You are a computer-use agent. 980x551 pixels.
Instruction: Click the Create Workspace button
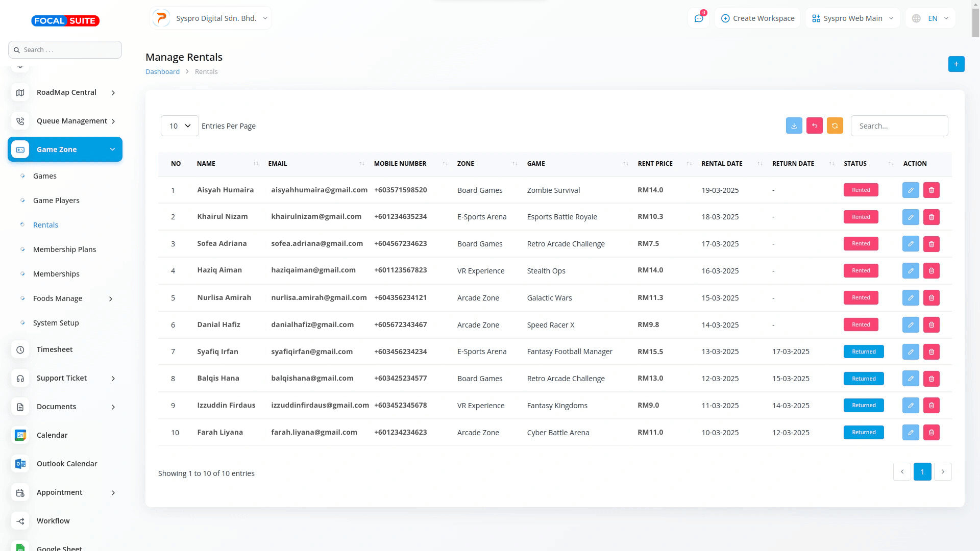coord(757,18)
